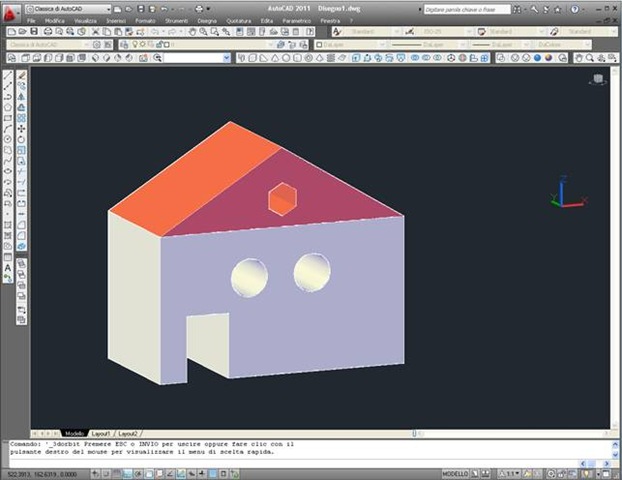Image resolution: width=622 pixels, height=480 pixels.
Task: Switch to the Layout1 tab
Action: point(101,434)
